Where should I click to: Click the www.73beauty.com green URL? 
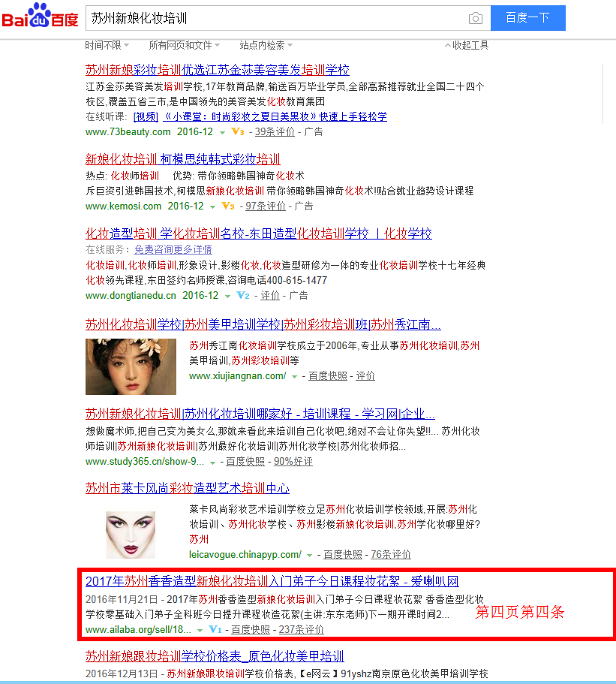pos(128,131)
